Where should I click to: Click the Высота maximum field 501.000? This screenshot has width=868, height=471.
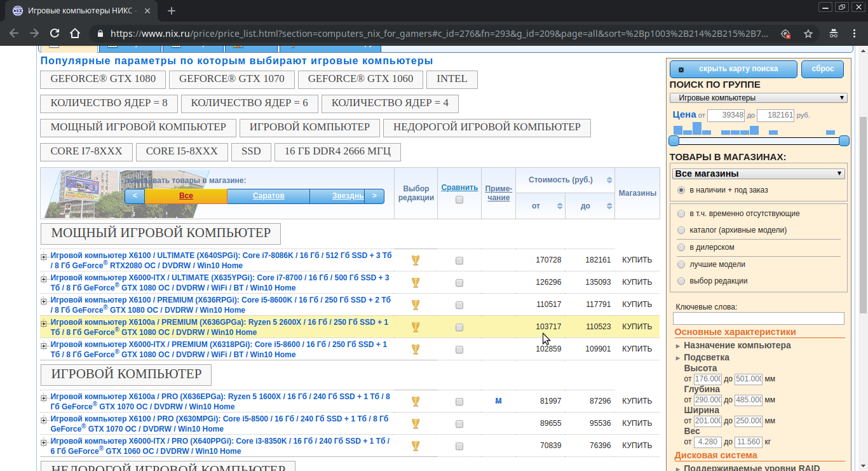coord(749,379)
